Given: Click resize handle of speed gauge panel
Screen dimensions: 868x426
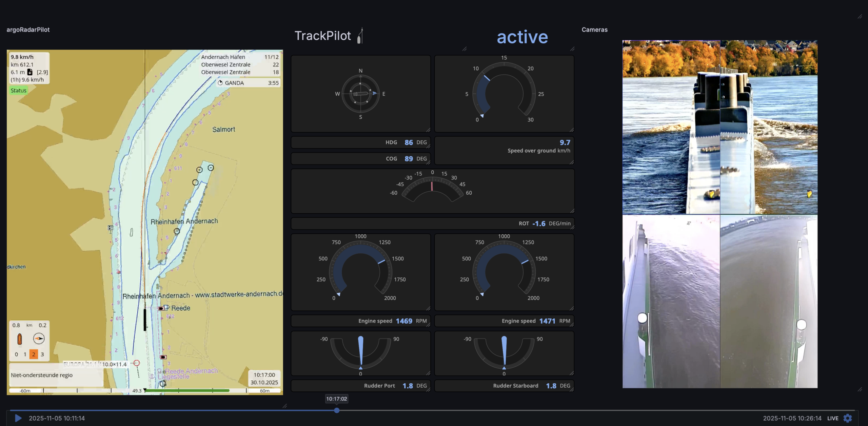Looking at the screenshot, I should (572, 130).
